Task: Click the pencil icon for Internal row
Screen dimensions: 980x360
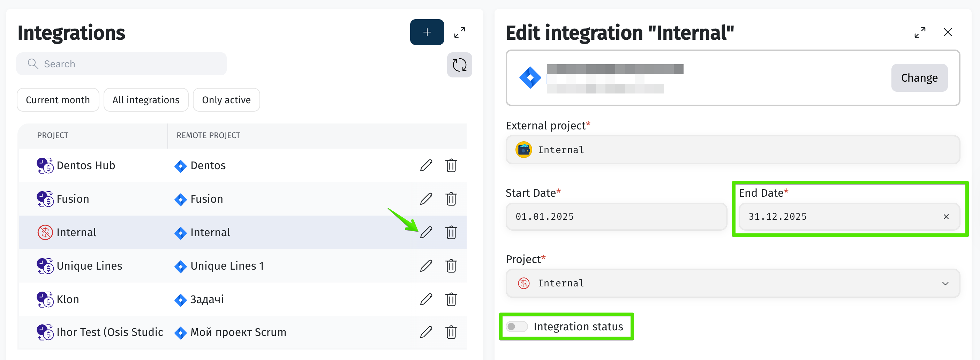Action: [x=426, y=232]
